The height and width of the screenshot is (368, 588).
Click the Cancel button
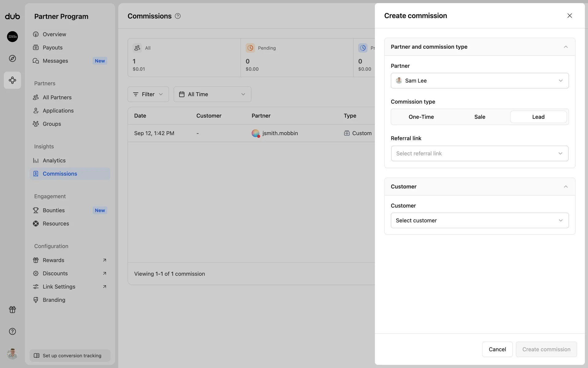[497, 349]
